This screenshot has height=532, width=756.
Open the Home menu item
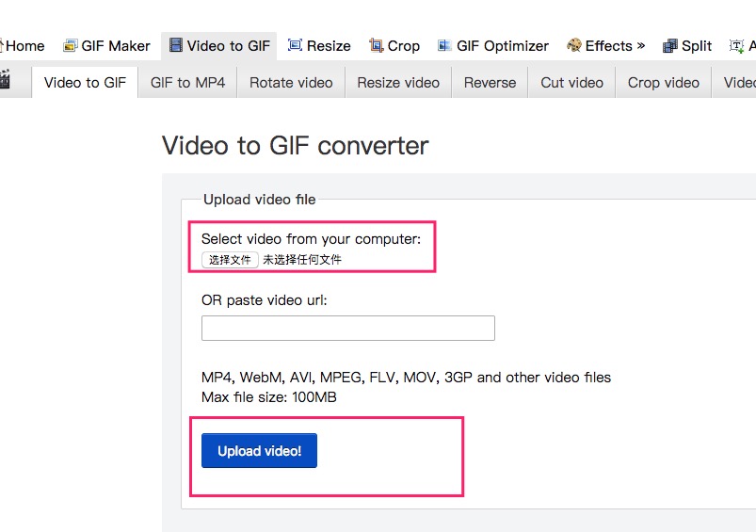point(25,46)
